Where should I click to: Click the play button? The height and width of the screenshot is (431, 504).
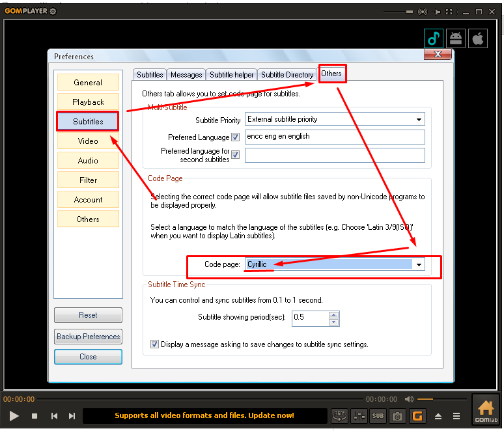tap(14, 416)
